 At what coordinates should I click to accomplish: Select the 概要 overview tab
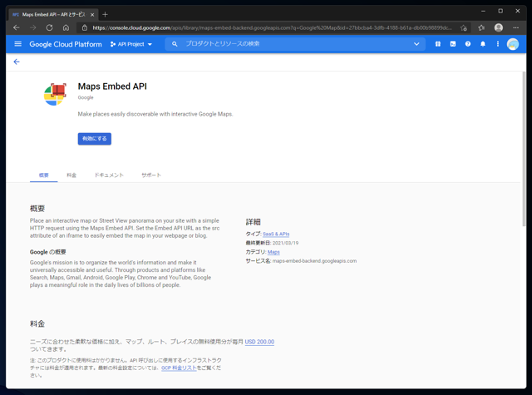tap(44, 175)
